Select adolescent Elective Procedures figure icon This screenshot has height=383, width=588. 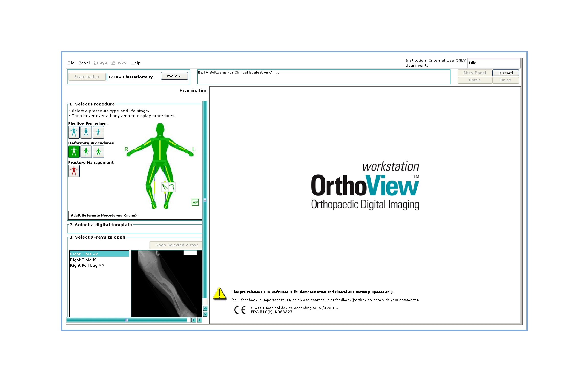pos(86,132)
